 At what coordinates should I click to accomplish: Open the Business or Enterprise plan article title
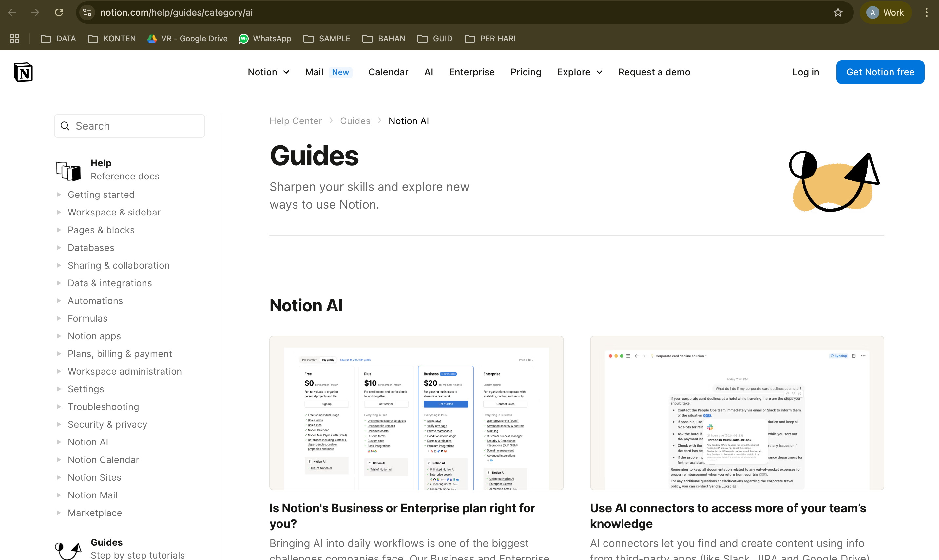(402, 516)
